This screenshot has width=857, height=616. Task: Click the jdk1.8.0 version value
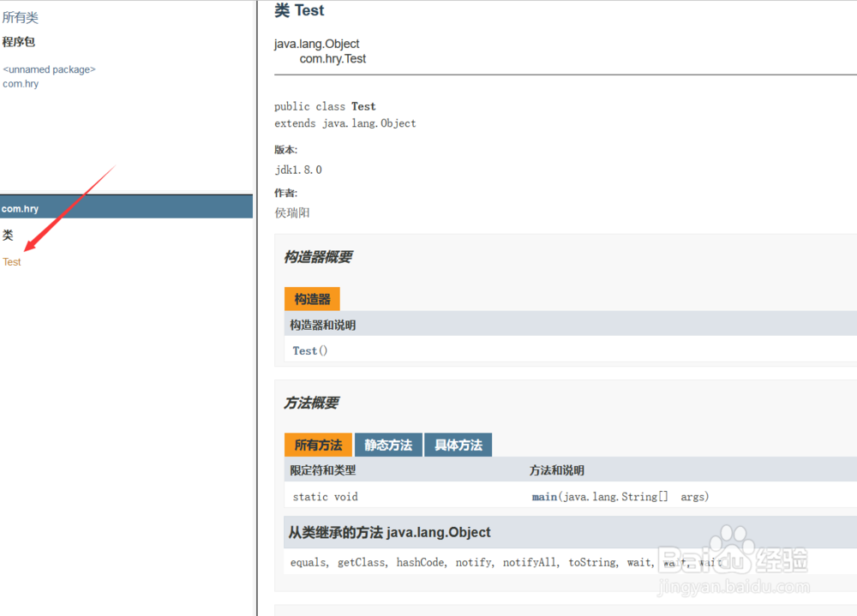[x=298, y=170]
